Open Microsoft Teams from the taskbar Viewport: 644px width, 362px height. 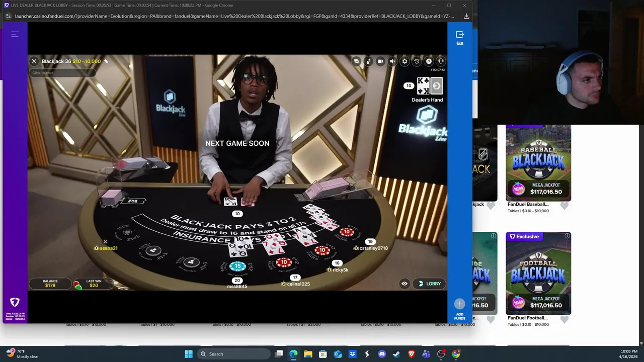pos(426,354)
